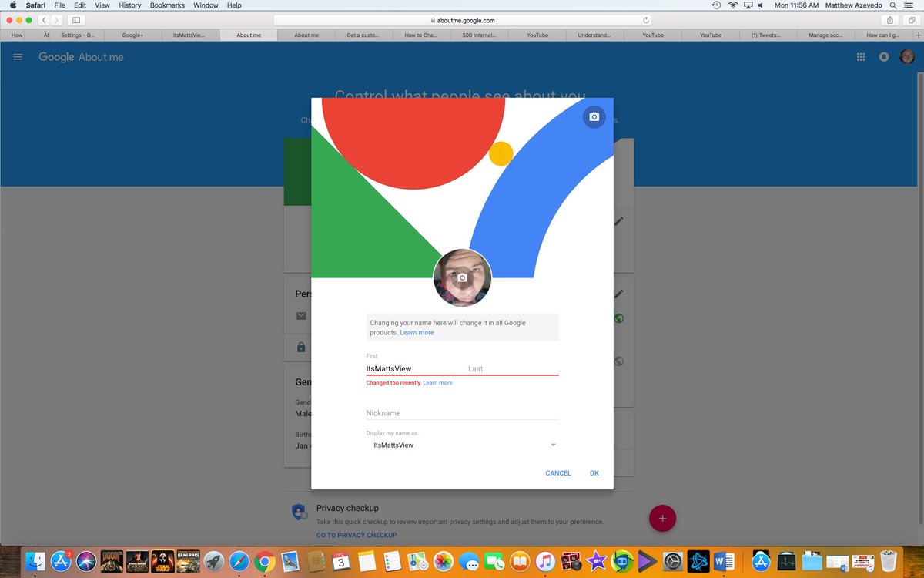
Task: Open the Google account avatar menu
Action: coord(907,57)
